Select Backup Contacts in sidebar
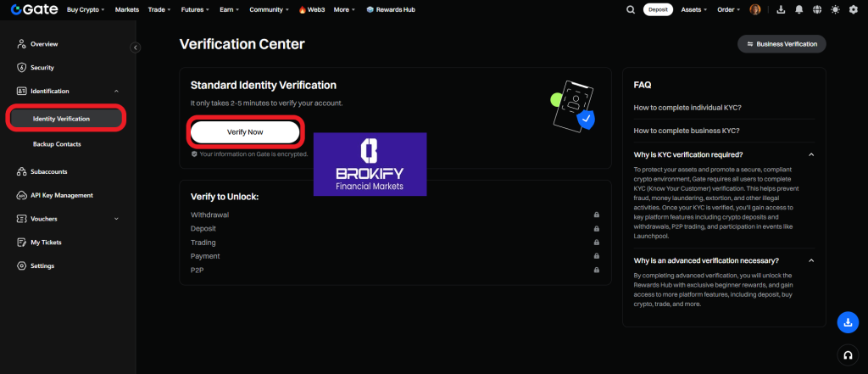Screen dimensions: 868x374 57,144
